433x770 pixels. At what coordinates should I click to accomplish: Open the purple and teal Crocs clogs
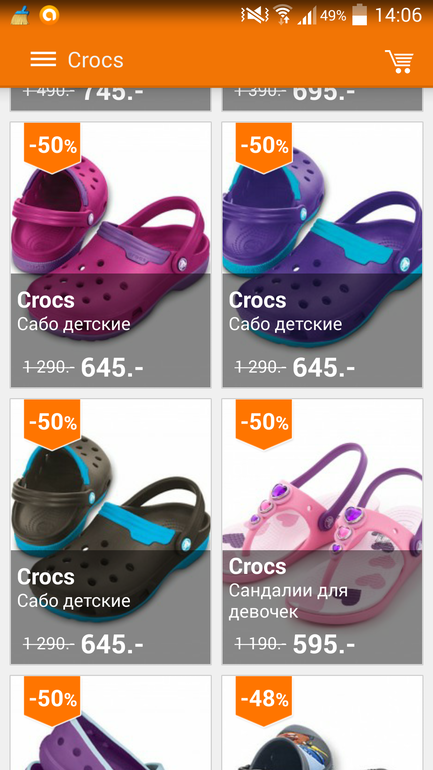pyautogui.click(x=323, y=254)
